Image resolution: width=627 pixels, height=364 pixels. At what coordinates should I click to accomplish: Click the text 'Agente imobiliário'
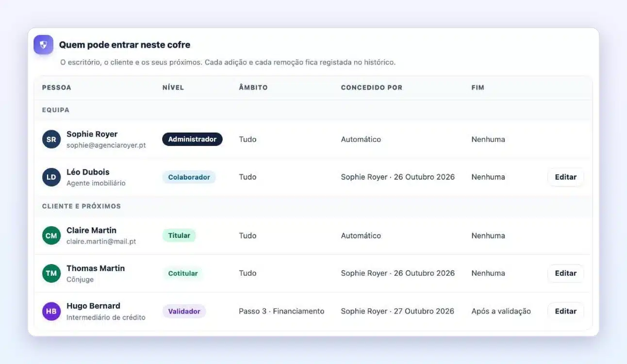[96, 183]
